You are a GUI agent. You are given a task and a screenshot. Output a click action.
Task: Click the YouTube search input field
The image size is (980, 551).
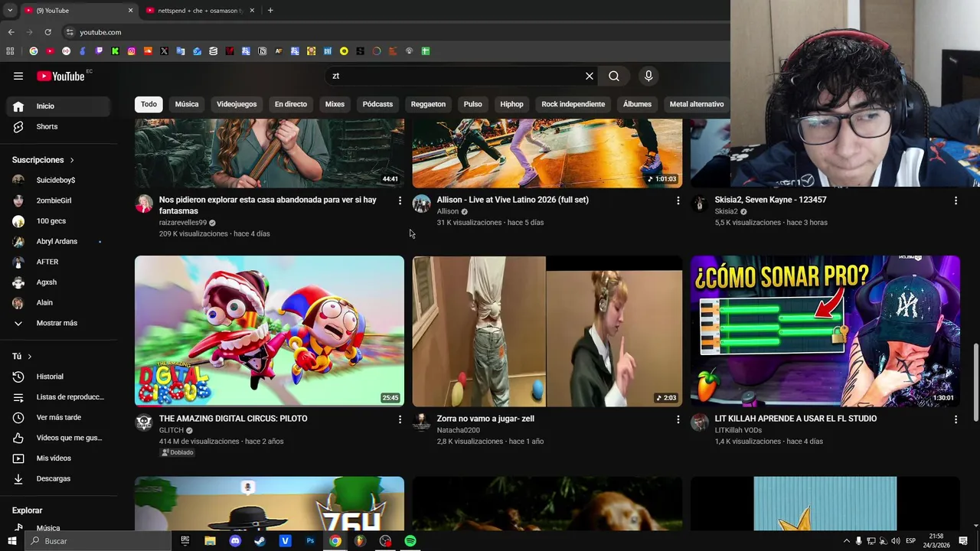(x=453, y=76)
